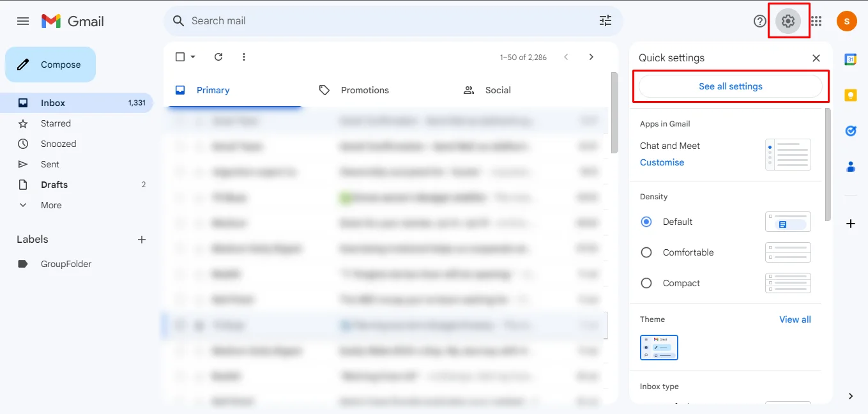Select the current theme thumbnail
Screen dimensions: 868x414
coord(659,348)
